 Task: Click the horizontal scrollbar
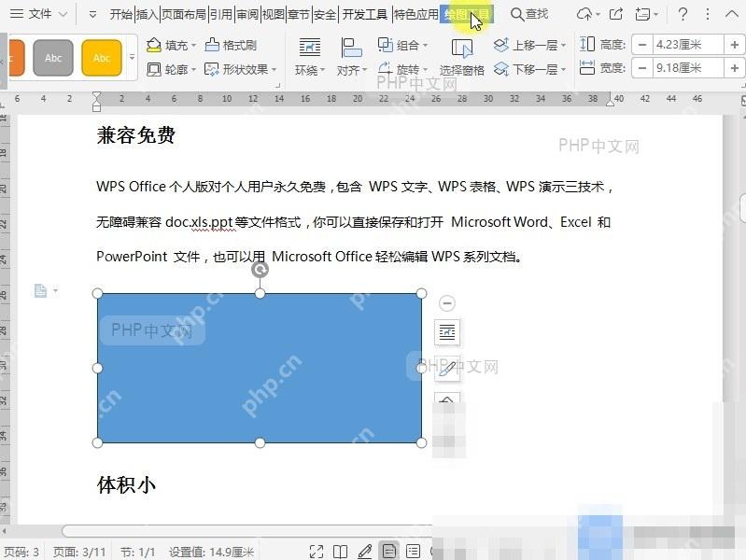click(x=247, y=530)
